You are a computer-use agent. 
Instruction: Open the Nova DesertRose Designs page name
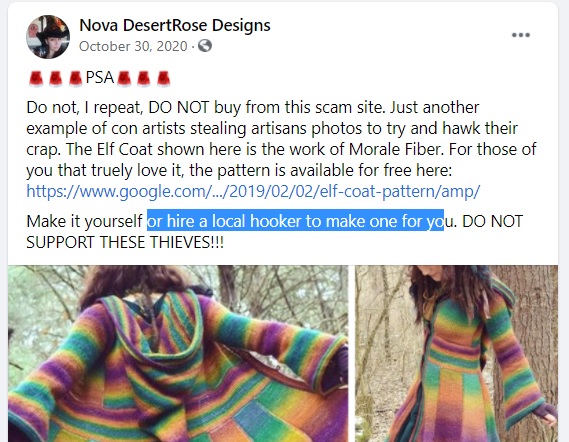tap(175, 25)
